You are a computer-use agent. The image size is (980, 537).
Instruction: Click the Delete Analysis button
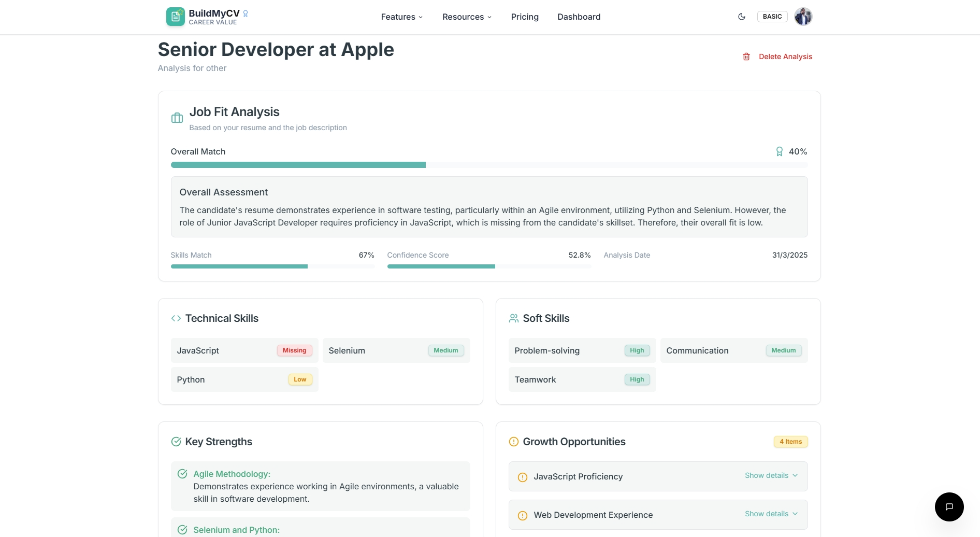(x=777, y=56)
